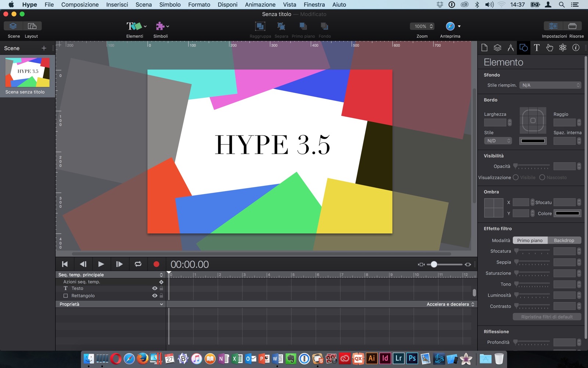
Task: Toggle the Impostazioni inspector panel
Action: pyautogui.click(x=553, y=26)
